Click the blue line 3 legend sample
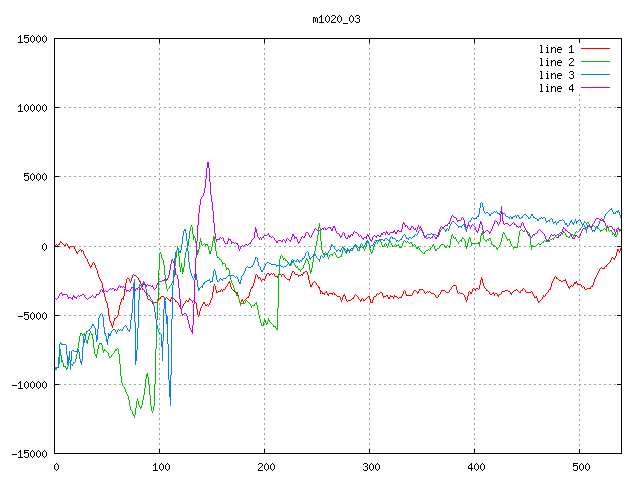The height and width of the screenshot is (480, 640). (595, 75)
